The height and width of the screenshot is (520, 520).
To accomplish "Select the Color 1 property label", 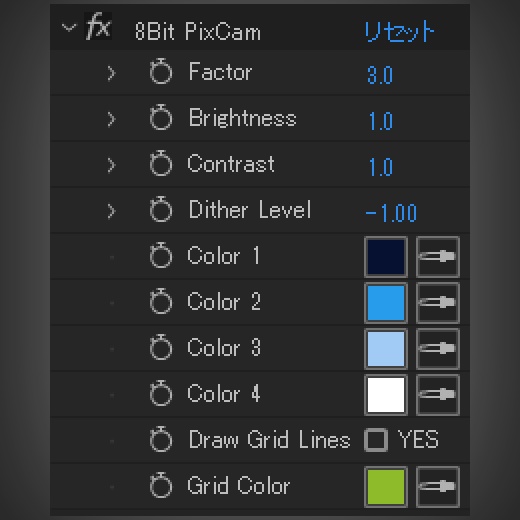I will click(223, 256).
